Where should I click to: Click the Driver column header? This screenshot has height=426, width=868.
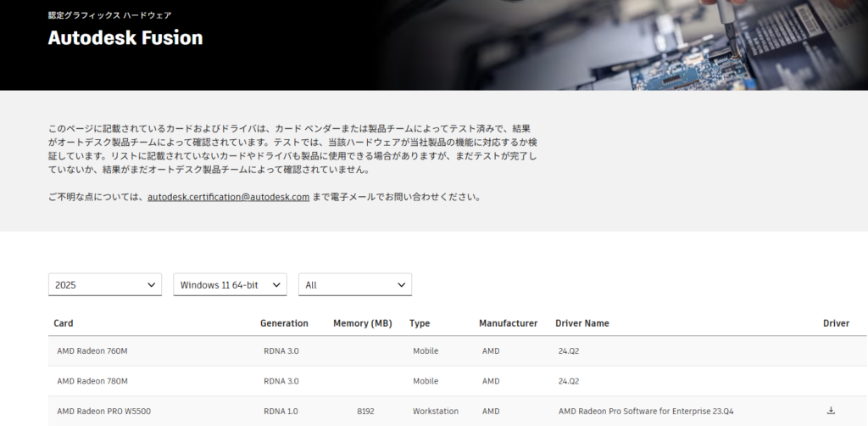836,323
